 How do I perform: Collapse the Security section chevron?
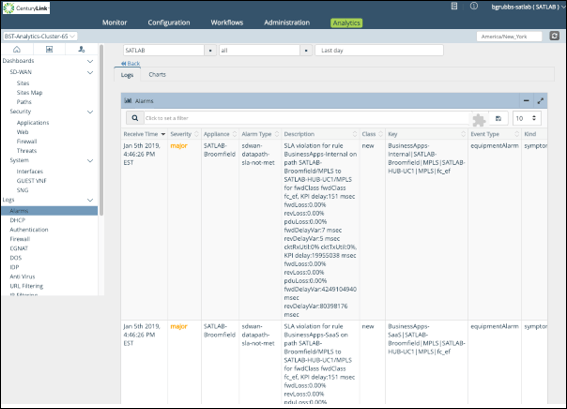click(x=90, y=112)
